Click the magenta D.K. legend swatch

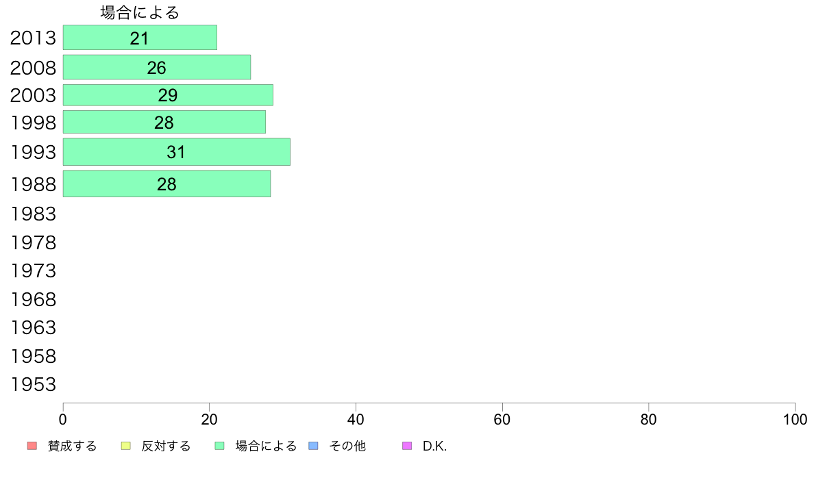coord(407,446)
